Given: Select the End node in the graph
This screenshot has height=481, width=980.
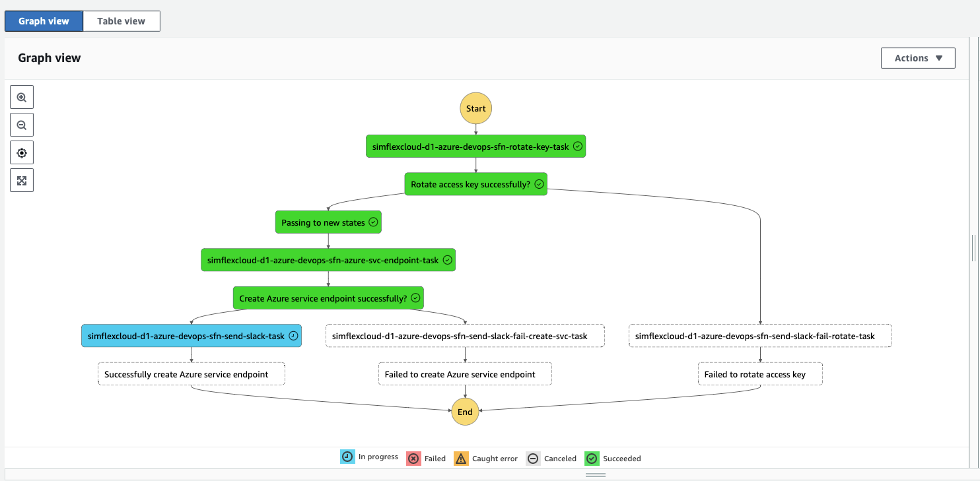Looking at the screenshot, I should [x=465, y=412].
